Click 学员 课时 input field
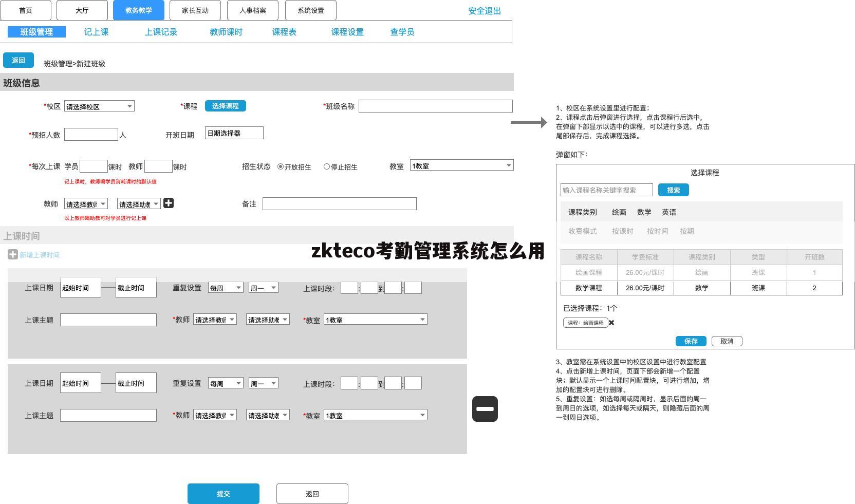This screenshot has width=855, height=504. click(x=94, y=166)
